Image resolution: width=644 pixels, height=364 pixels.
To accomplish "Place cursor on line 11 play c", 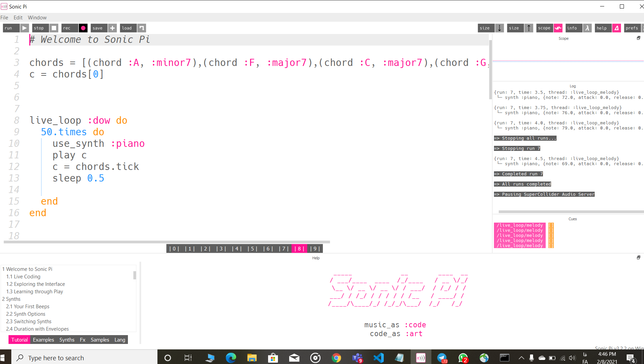I will point(69,155).
